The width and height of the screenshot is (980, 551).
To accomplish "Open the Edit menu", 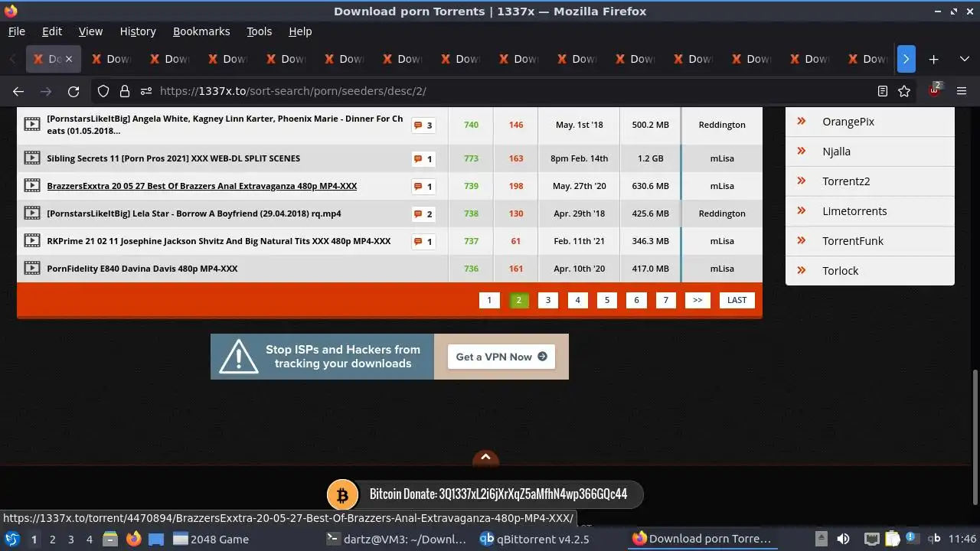I will point(52,31).
